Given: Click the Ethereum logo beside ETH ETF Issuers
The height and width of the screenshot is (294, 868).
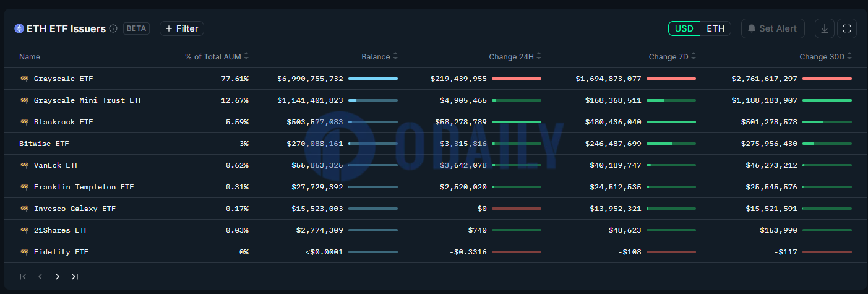Looking at the screenshot, I should pyautogui.click(x=19, y=28).
